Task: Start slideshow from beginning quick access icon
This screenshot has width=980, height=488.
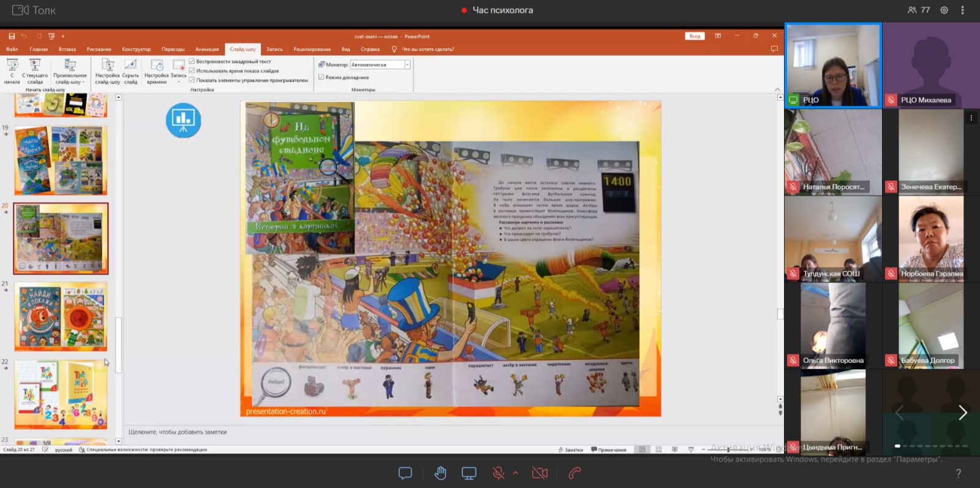Action: (51, 36)
